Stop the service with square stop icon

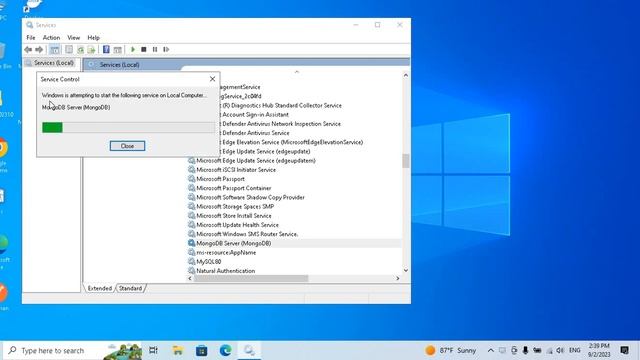tap(144, 49)
